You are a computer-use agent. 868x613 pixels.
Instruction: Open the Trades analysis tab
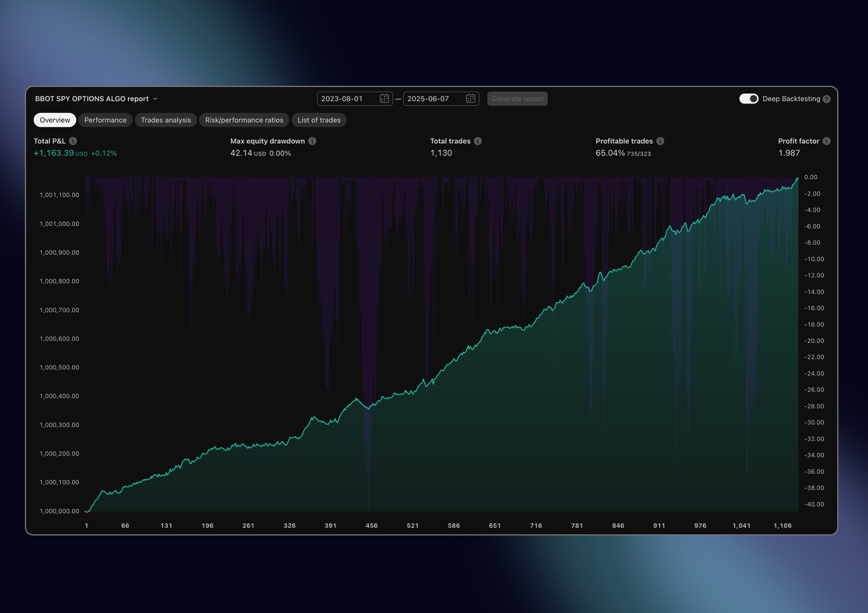[x=166, y=120]
